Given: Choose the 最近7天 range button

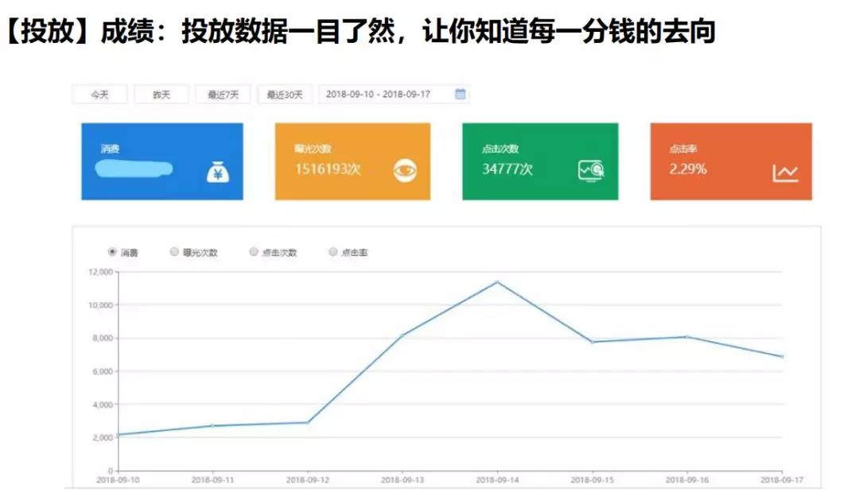Looking at the screenshot, I should 223,95.
